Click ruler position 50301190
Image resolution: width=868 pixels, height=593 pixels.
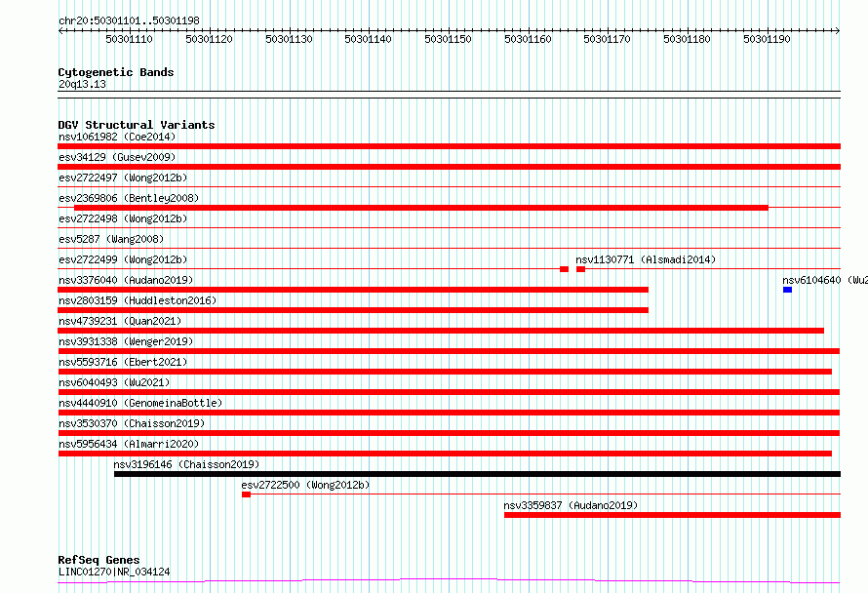pyautogui.click(x=767, y=39)
